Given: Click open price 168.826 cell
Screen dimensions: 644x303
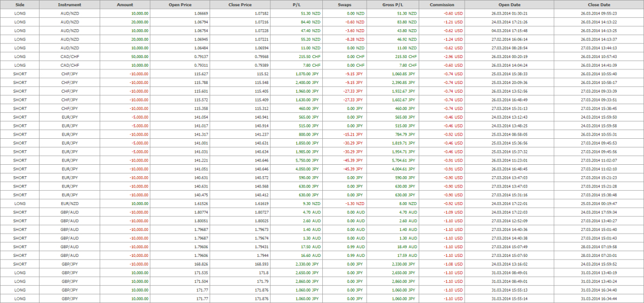Looking at the screenshot, I should click(x=180, y=264).
